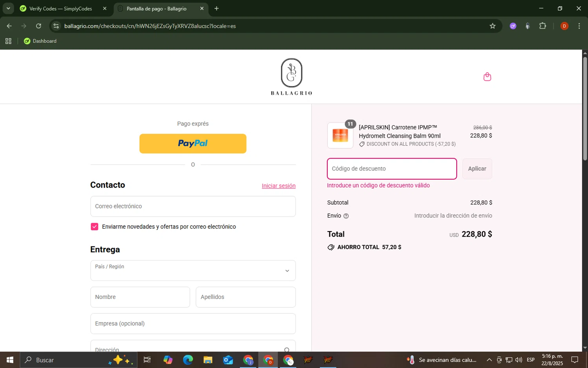The height and width of the screenshot is (368, 588).
Task: Open the apps grid in bookmarks bar
Action: pos(8,41)
